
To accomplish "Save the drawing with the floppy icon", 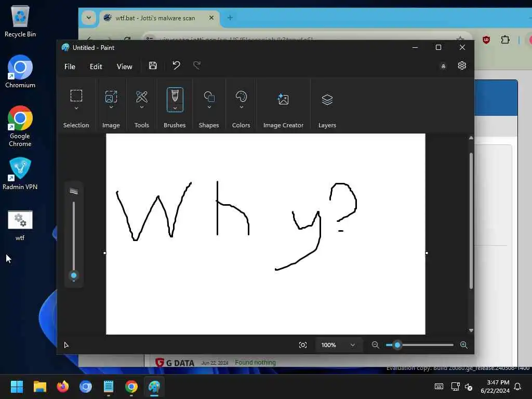I will pyautogui.click(x=153, y=65).
